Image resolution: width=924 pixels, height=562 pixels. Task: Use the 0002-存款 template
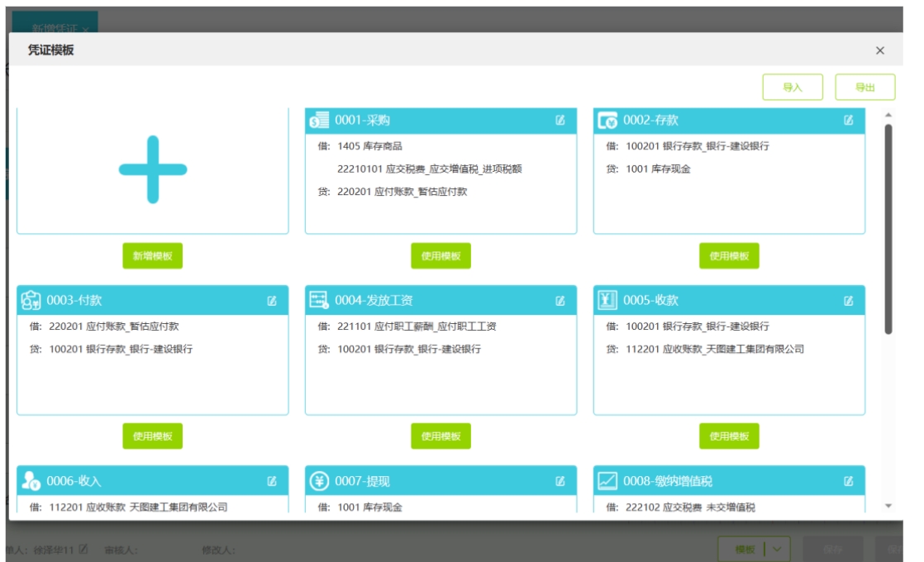pos(729,255)
